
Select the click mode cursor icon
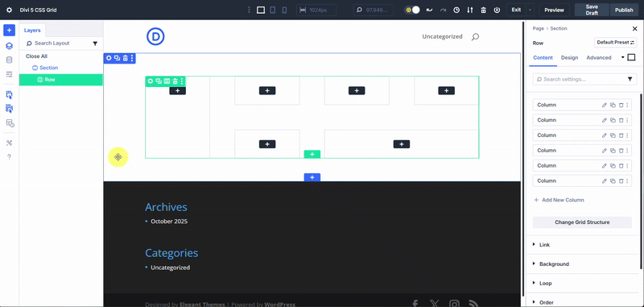tap(9, 95)
